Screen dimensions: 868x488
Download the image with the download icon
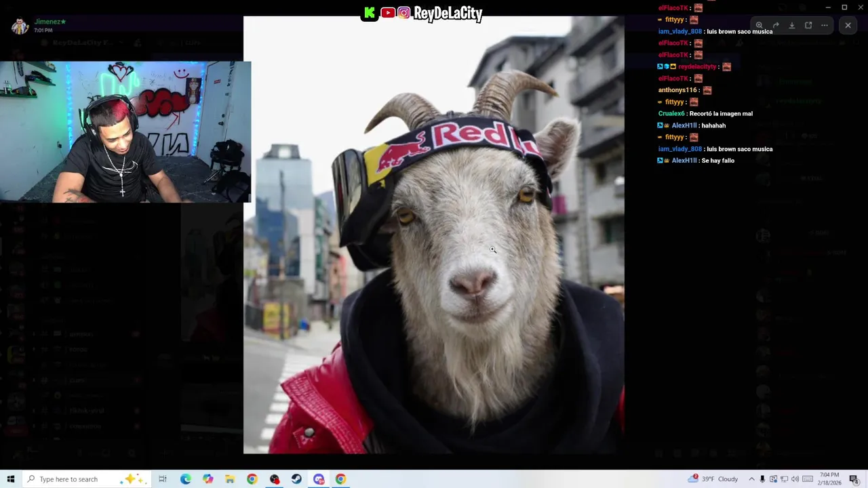click(792, 25)
